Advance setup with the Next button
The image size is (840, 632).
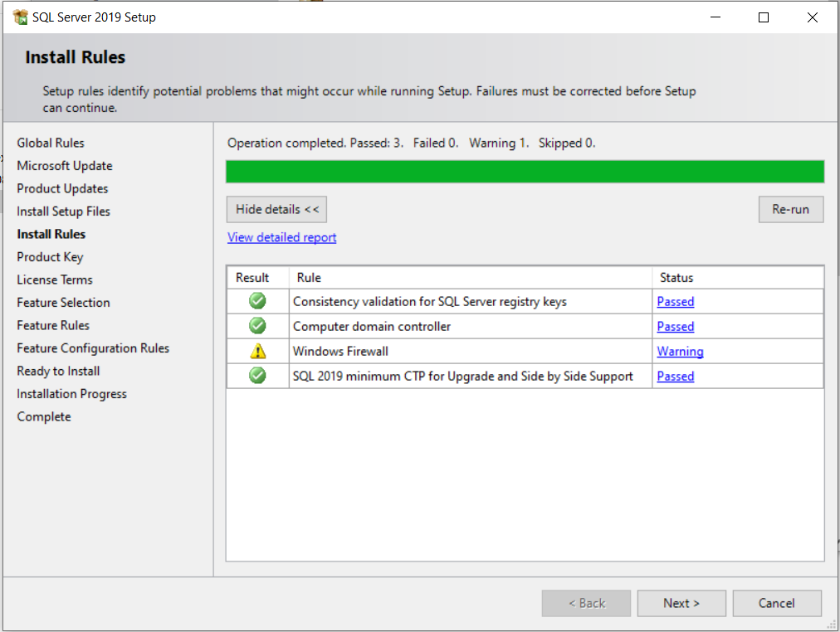click(x=681, y=603)
